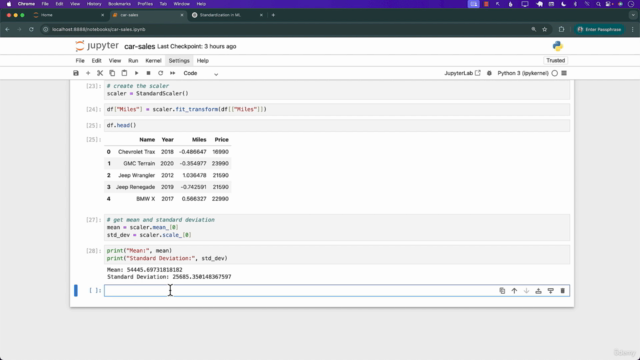Open the Apple menu

[x=9, y=4]
